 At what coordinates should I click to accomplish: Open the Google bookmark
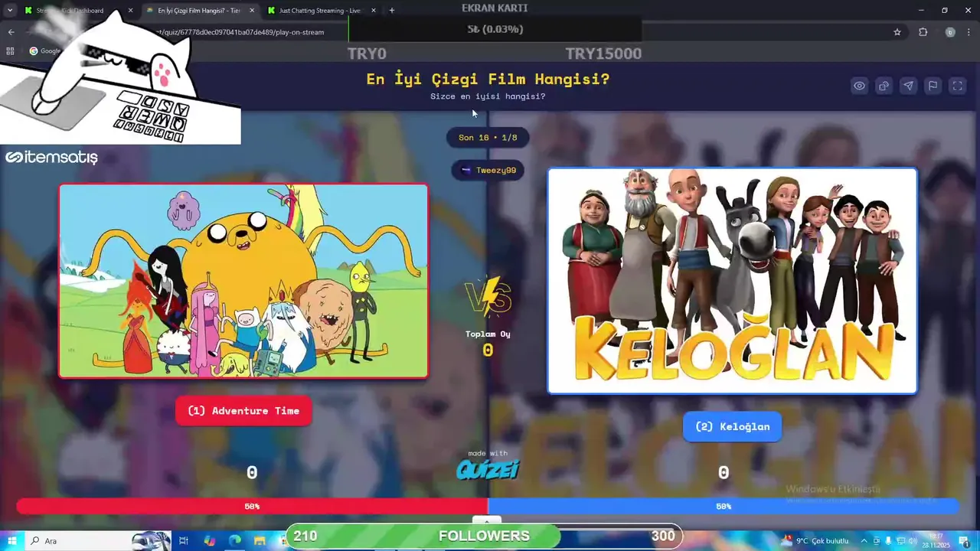pyautogui.click(x=44, y=51)
